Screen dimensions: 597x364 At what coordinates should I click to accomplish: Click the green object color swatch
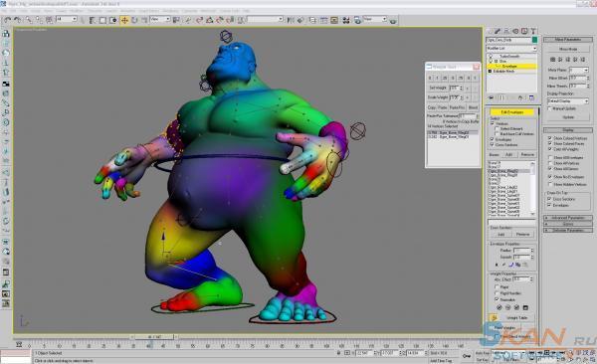[x=534, y=40]
